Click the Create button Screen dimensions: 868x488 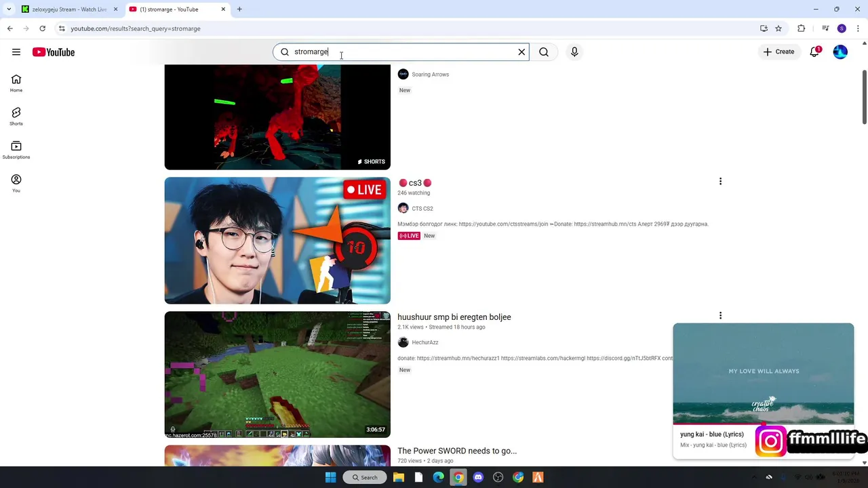pyautogui.click(x=778, y=52)
